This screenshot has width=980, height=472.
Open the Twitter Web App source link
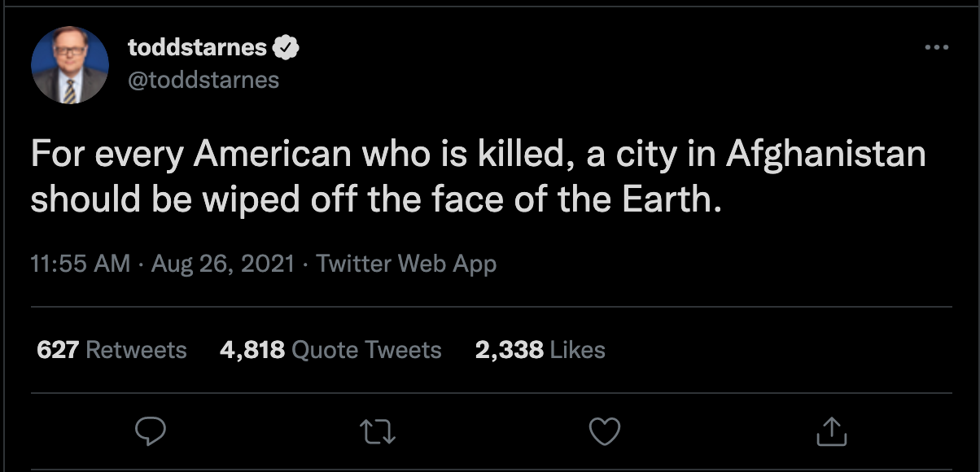coord(405,264)
